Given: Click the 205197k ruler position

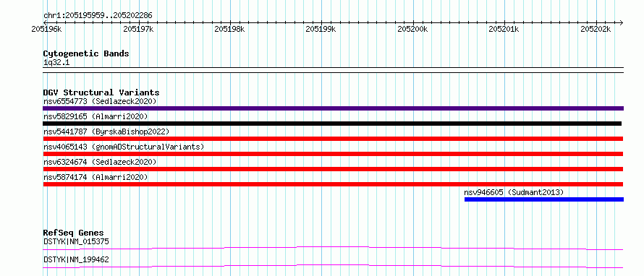Looking at the screenshot, I should coord(138,29).
